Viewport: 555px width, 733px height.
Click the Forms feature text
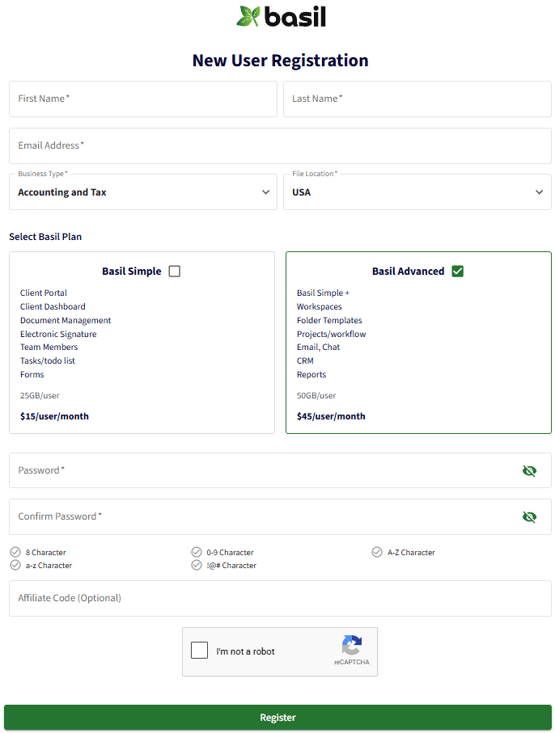coord(32,374)
